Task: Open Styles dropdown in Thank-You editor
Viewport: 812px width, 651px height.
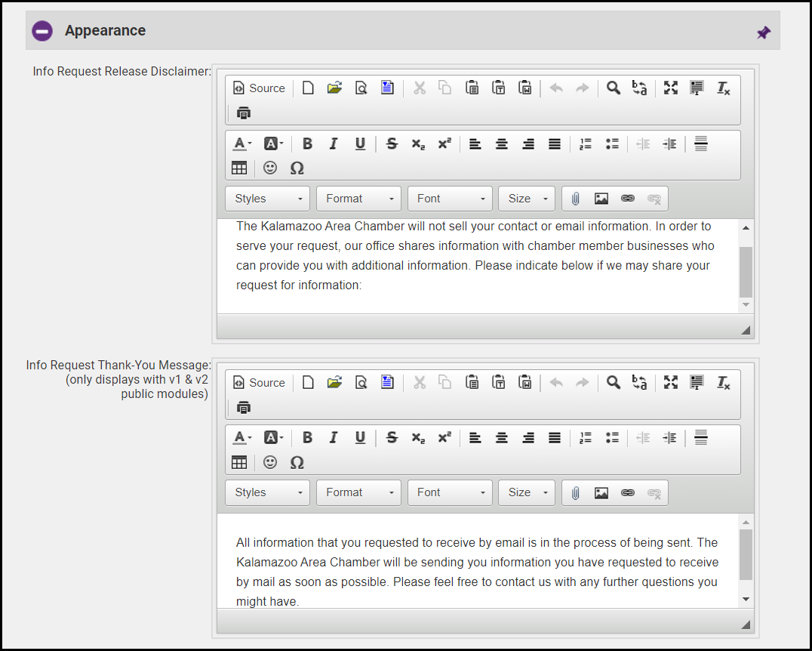Action: point(268,492)
